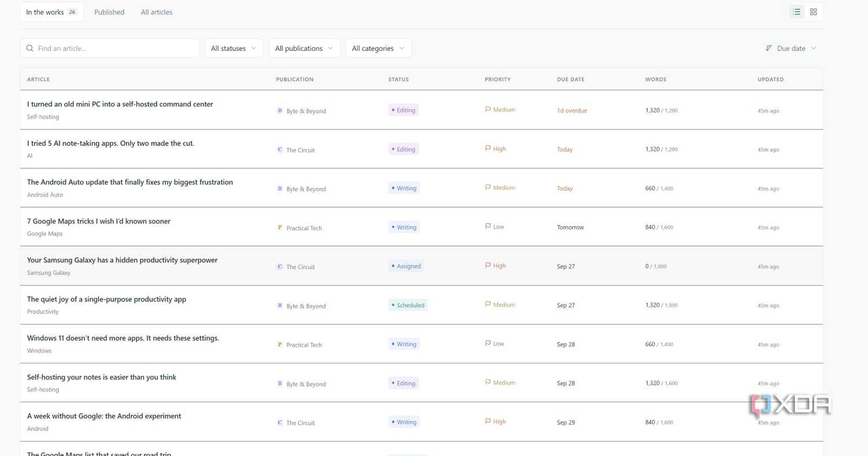
Task: Click the "Tomorrow" due date
Action: [571, 227]
